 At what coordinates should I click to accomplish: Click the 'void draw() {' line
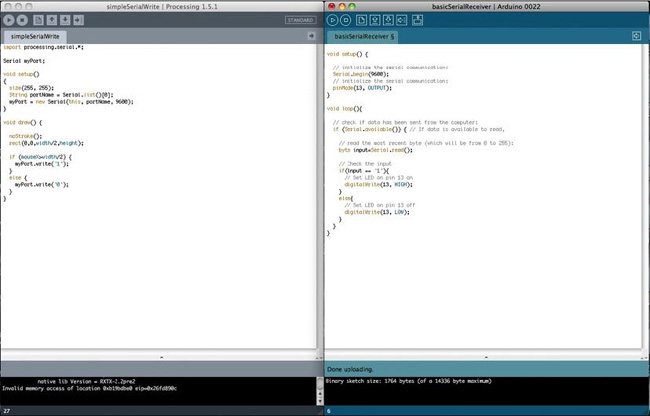coord(23,123)
